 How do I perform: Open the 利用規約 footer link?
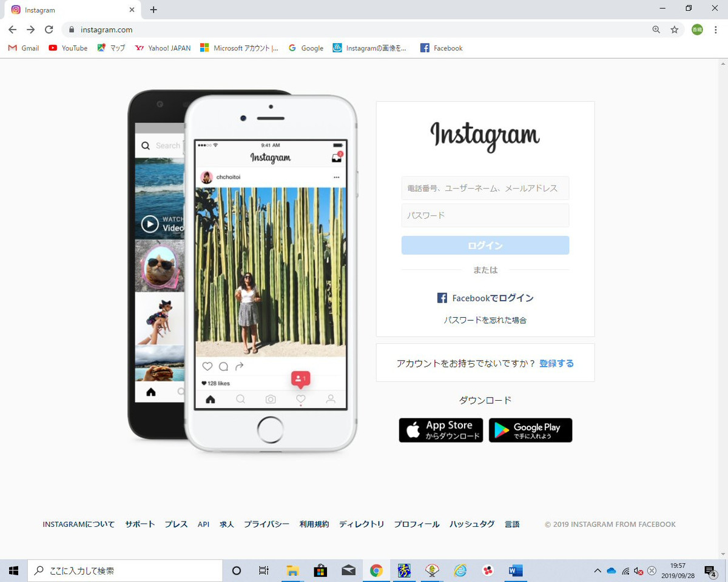click(314, 524)
